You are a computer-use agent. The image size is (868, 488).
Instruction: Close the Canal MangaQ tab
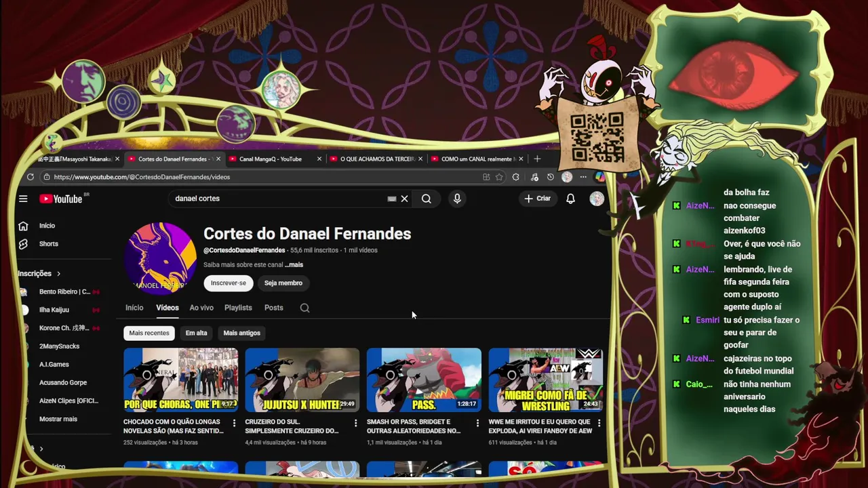(319, 159)
